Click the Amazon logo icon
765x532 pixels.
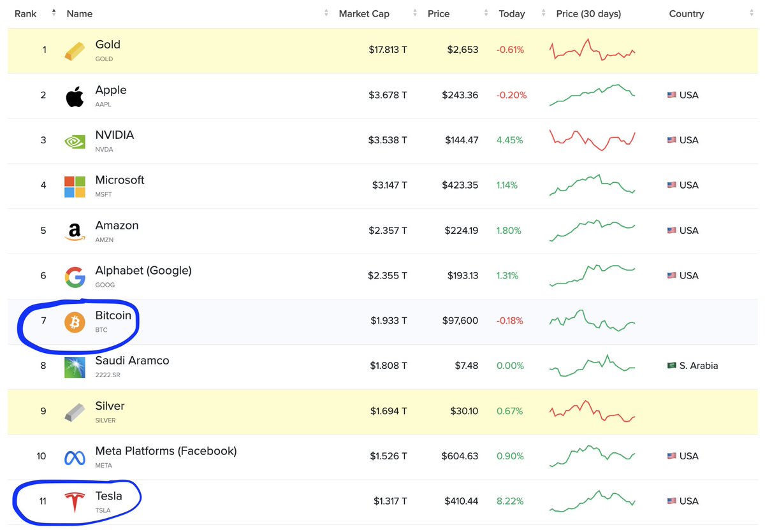tap(75, 231)
